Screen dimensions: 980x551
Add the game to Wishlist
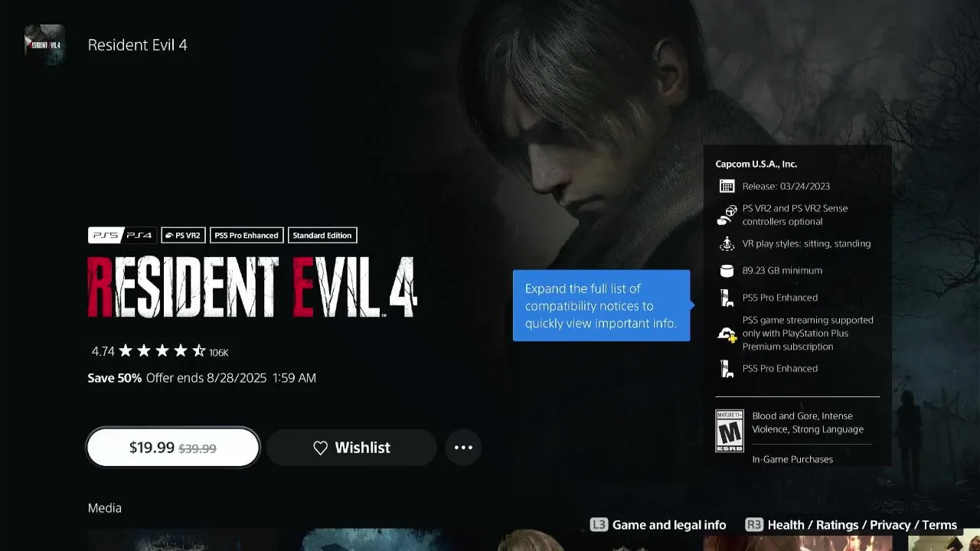[351, 448]
